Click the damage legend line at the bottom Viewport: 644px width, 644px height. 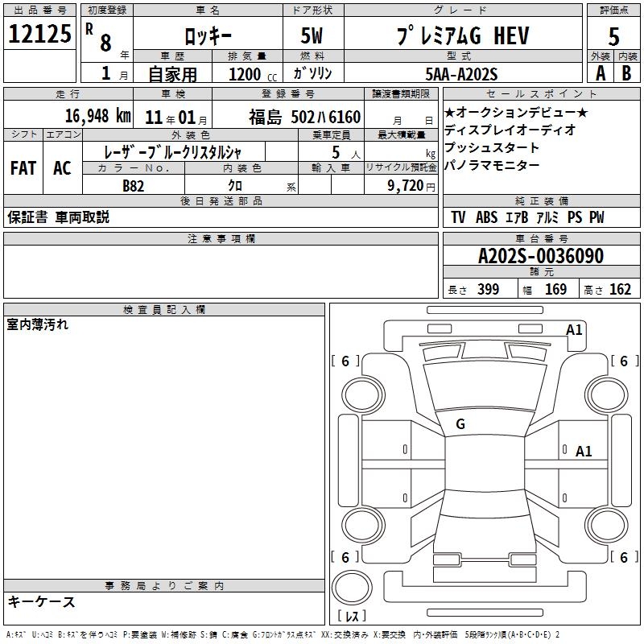coord(283,634)
